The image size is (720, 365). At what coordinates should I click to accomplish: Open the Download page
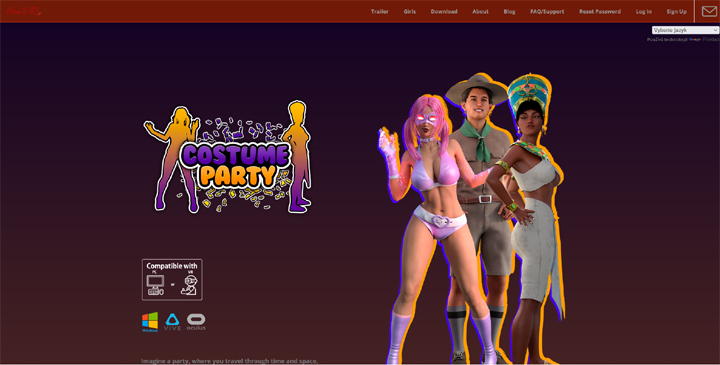point(444,11)
